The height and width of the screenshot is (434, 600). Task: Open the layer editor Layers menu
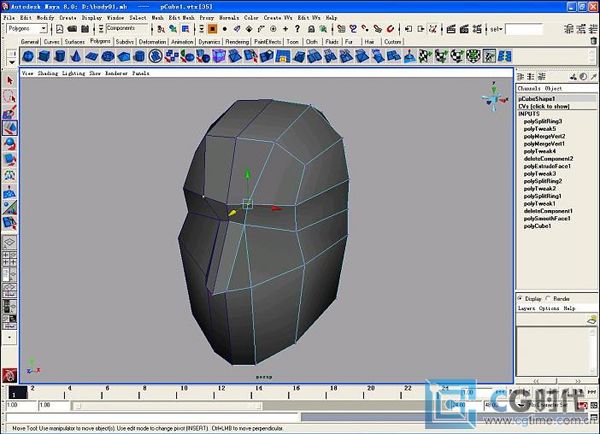pos(527,308)
